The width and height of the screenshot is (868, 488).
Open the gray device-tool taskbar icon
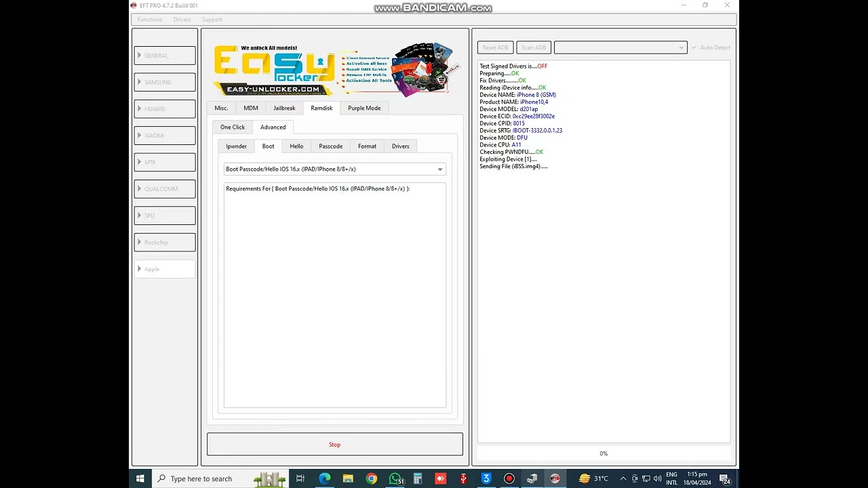532,479
